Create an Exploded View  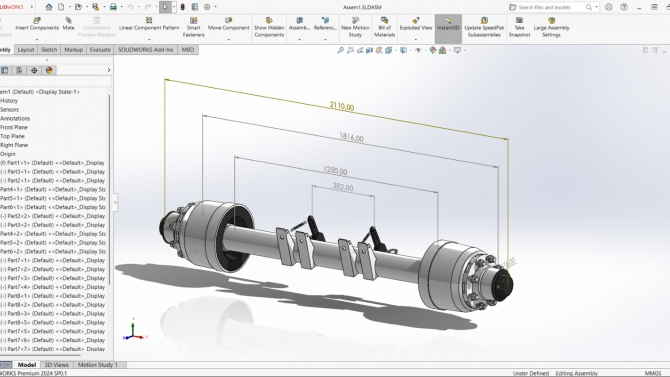(x=416, y=24)
